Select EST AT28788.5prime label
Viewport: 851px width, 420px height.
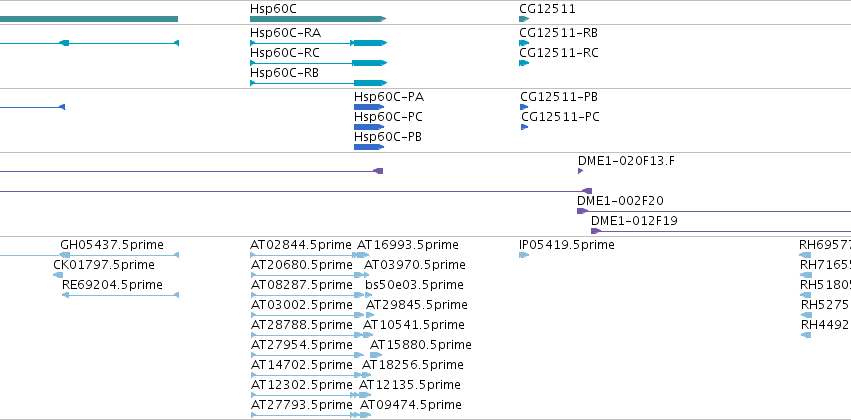[302, 326]
